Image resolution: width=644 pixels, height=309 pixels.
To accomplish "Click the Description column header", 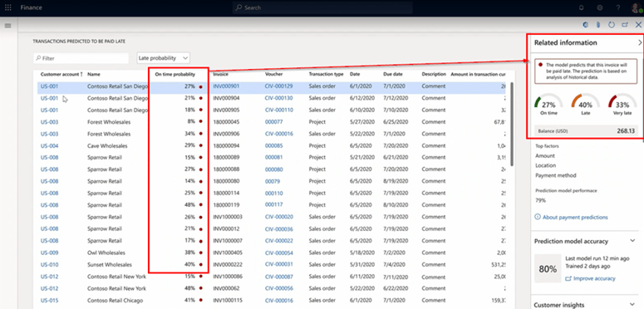I will [x=434, y=74].
